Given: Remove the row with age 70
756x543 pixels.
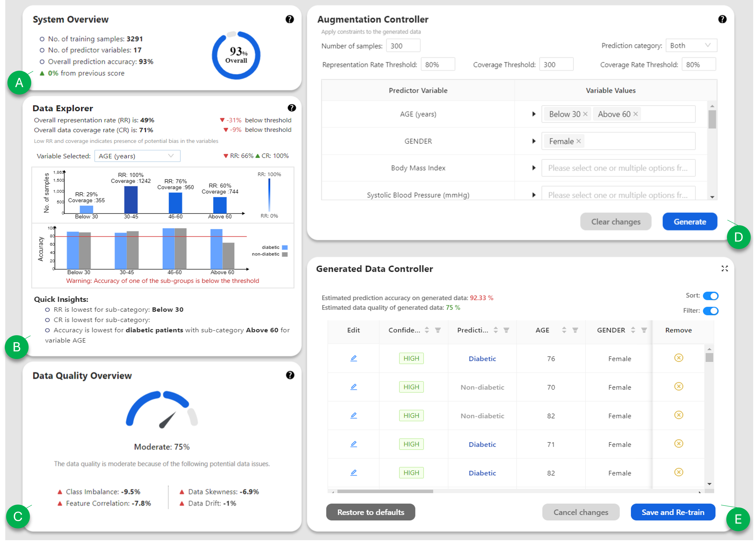Looking at the screenshot, I should click(678, 387).
